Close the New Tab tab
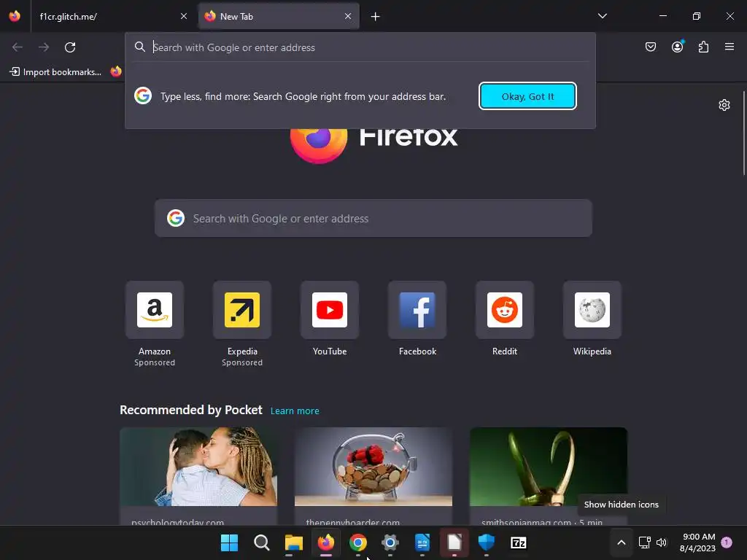Image resolution: width=747 pixels, height=560 pixels. 348,16
